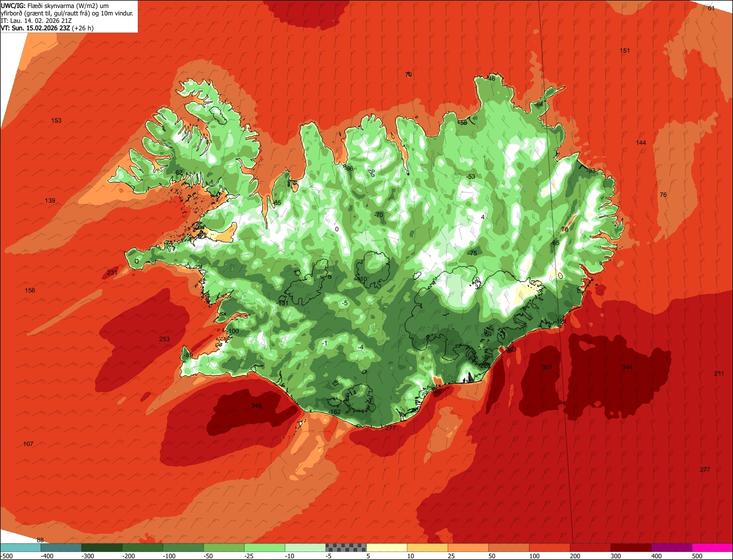Screen dimensions: 733x560
Task: Pick the -200 to -100 green legend swatch
Action: point(143,547)
